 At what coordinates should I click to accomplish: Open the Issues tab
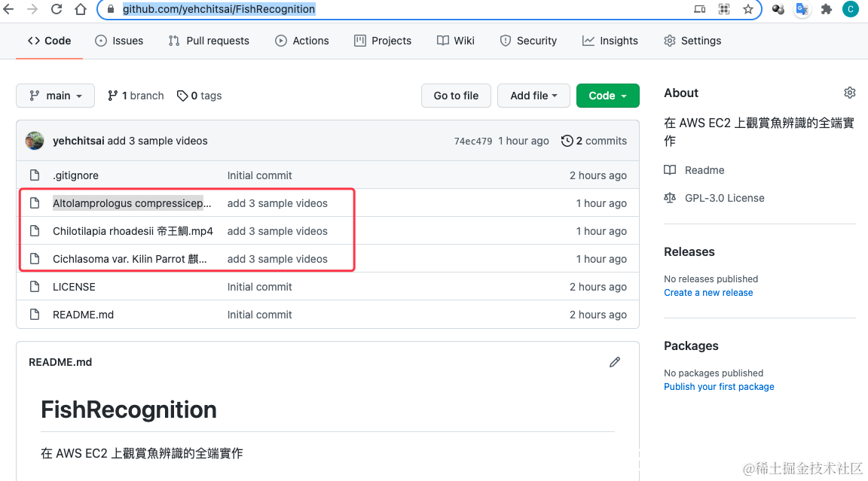coord(119,41)
